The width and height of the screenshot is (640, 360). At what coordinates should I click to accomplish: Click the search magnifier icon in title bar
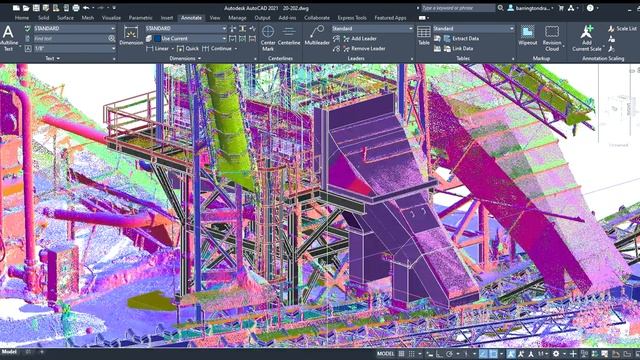(x=500, y=8)
